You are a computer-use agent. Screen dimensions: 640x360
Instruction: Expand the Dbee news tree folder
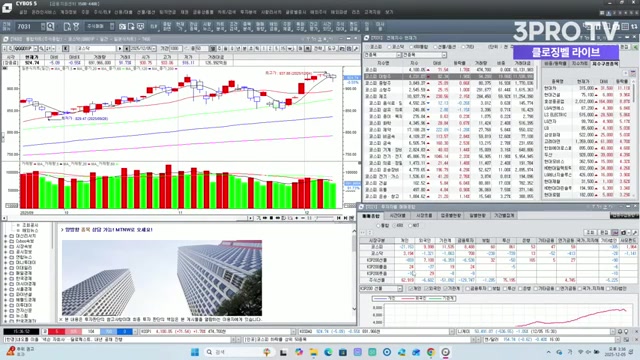6,241
